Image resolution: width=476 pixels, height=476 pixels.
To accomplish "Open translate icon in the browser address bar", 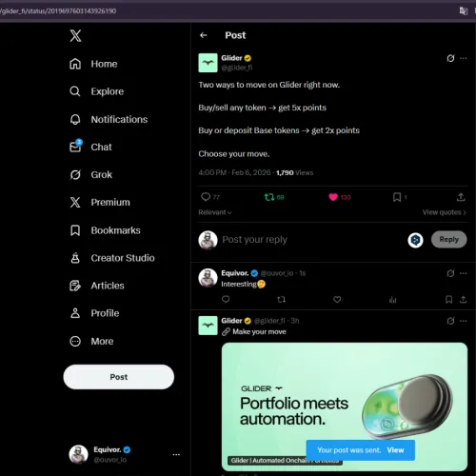I will [x=464, y=11].
